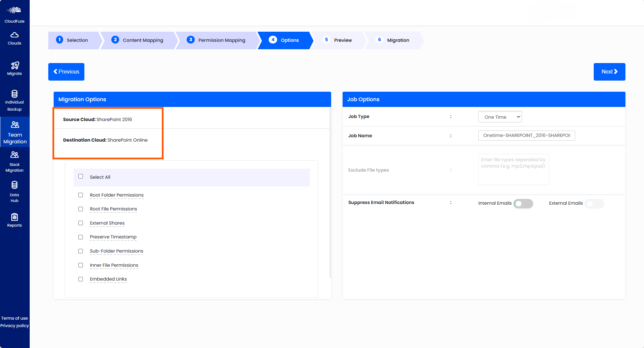The height and width of the screenshot is (348, 644).
Task: Click the External Shares label
Action: [x=107, y=223]
